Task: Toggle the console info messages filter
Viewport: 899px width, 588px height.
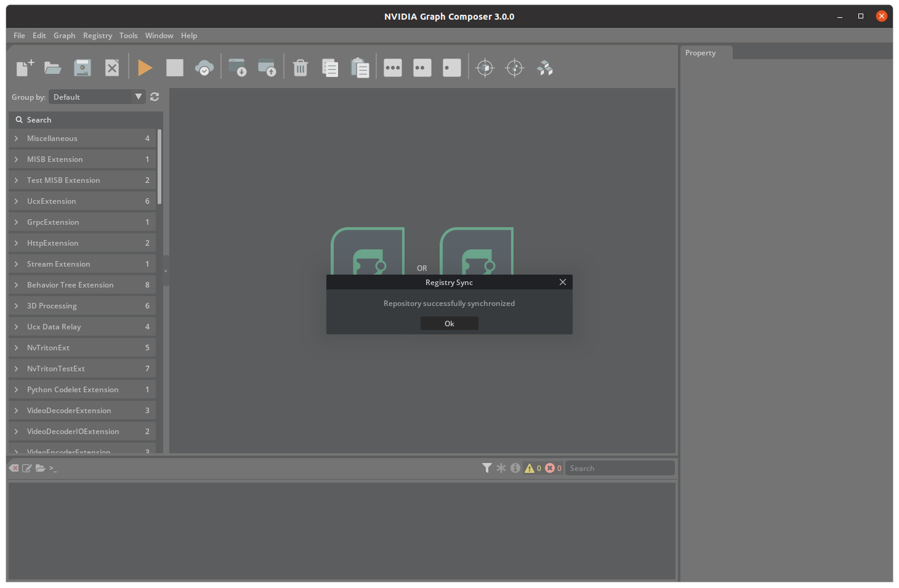Action: coord(515,468)
